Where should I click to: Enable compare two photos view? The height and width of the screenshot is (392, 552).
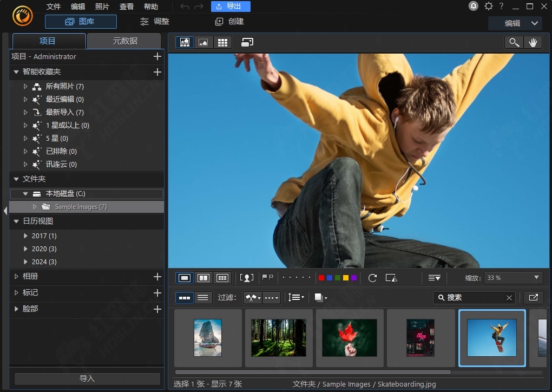click(203, 278)
